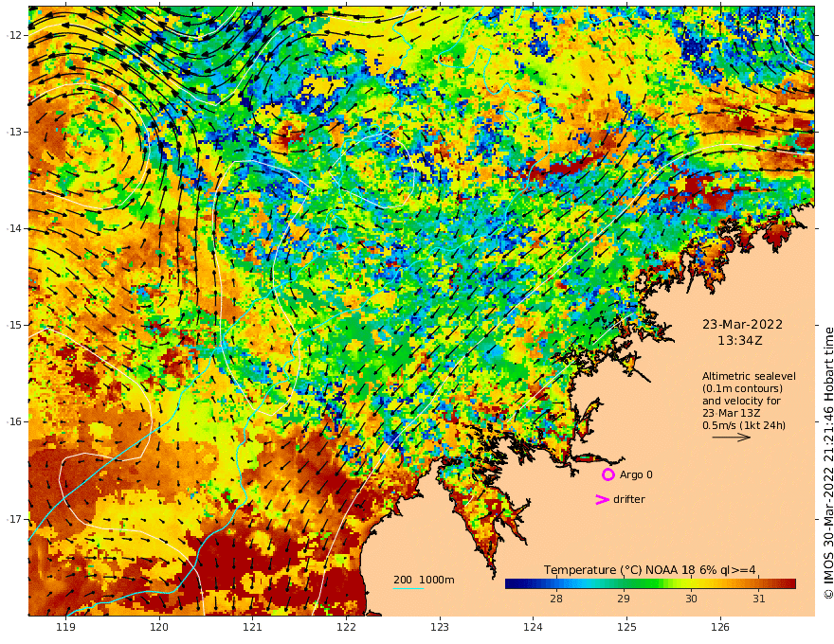Click the 0.5m/s velocity reference arrow
This screenshot has height=644, width=834.
pos(732,438)
